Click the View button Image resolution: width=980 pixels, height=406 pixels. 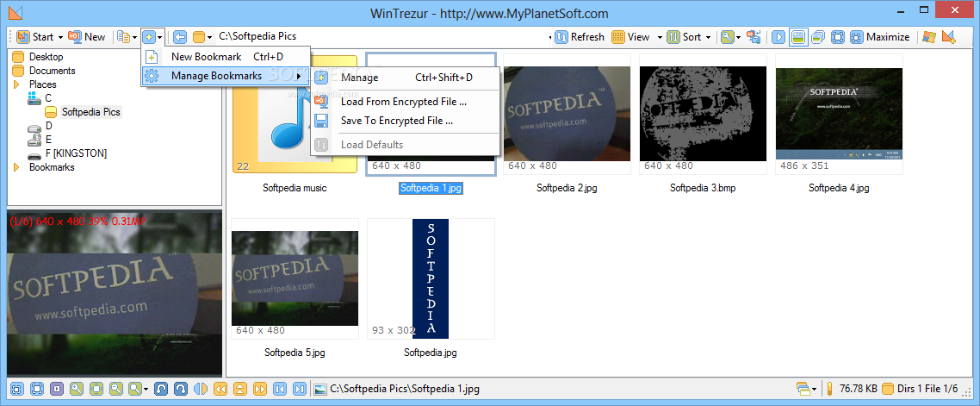coord(630,37)
